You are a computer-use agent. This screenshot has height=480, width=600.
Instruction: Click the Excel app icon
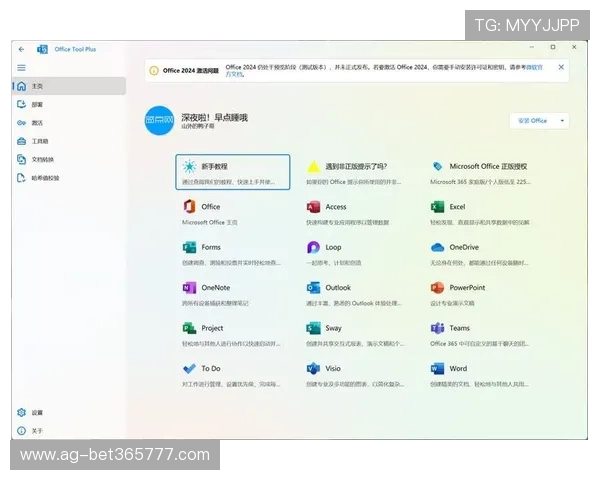(x=437, y=207)
